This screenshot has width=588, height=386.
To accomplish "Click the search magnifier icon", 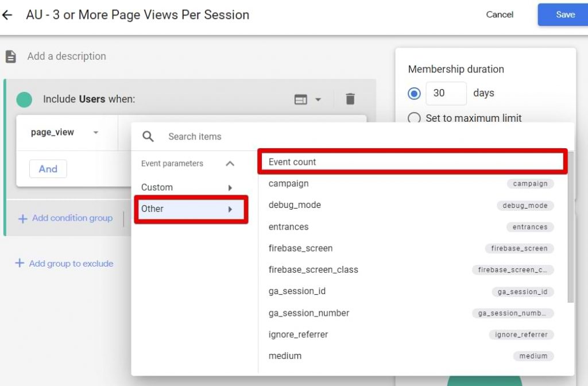I will pos(148,137).
